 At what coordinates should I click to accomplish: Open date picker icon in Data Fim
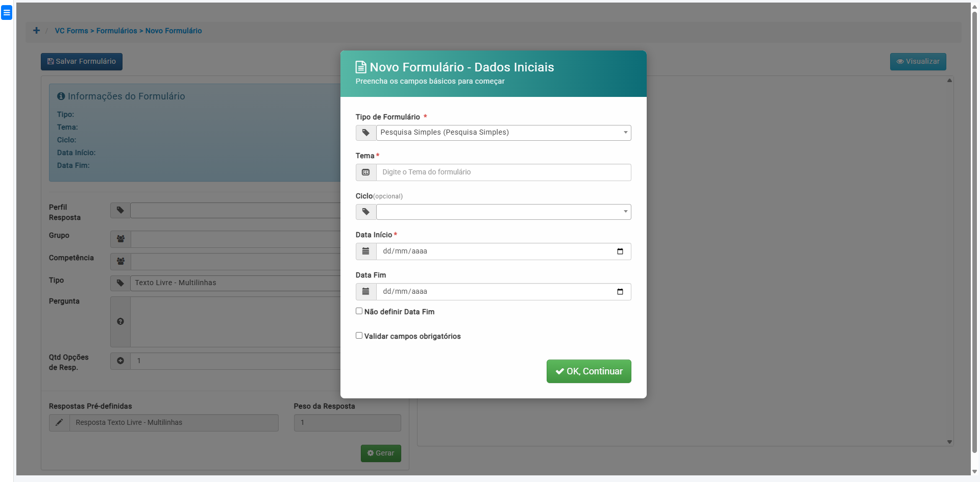pyautogui.click(x=620, y=292)
